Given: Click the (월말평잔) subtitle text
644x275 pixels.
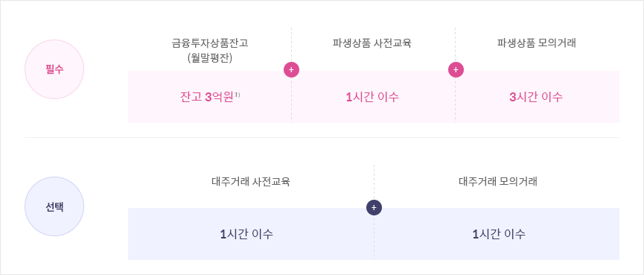Looking at the screenshot, I should 210,58.
